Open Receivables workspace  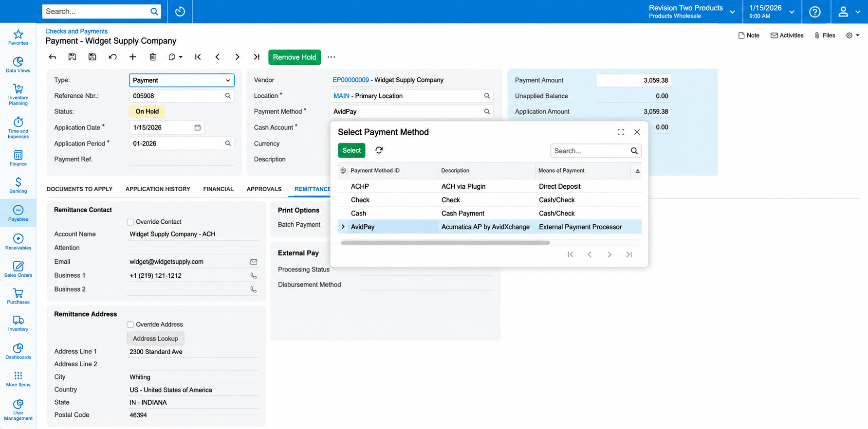click(18, 241)
